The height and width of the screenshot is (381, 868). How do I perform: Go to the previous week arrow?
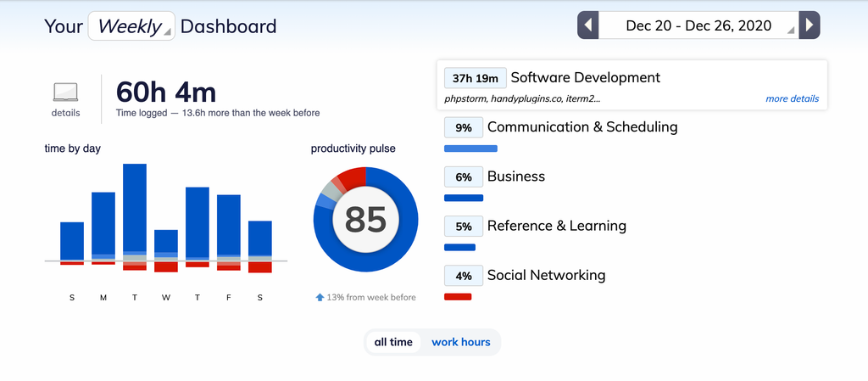coord(588,25)
